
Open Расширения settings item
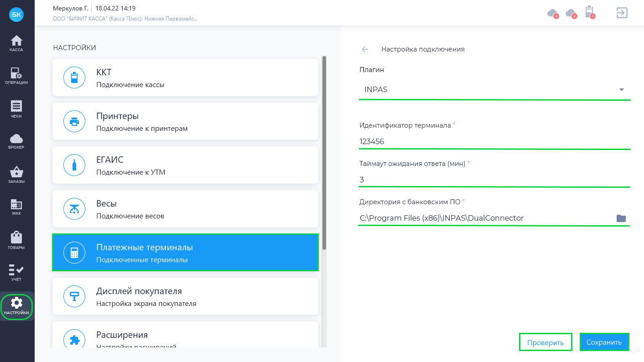coord(185,335)
